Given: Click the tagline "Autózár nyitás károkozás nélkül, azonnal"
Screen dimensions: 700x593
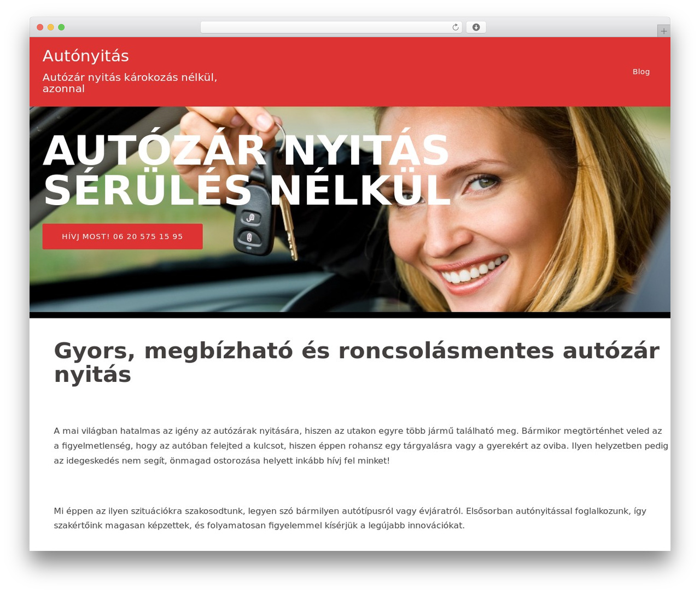Looking at the screenshot, I should click(130, 83).
